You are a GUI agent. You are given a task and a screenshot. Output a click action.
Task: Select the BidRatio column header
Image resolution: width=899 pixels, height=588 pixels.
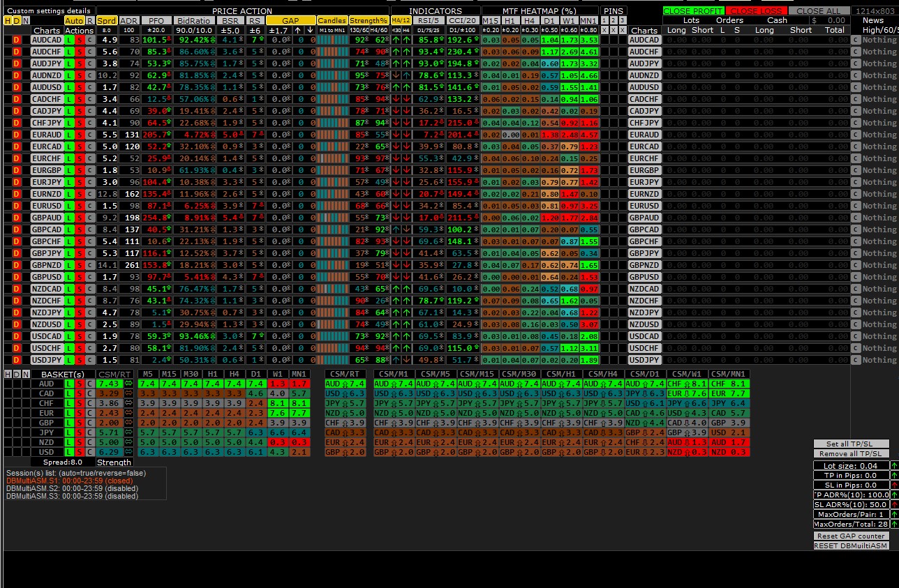(193, 20)
